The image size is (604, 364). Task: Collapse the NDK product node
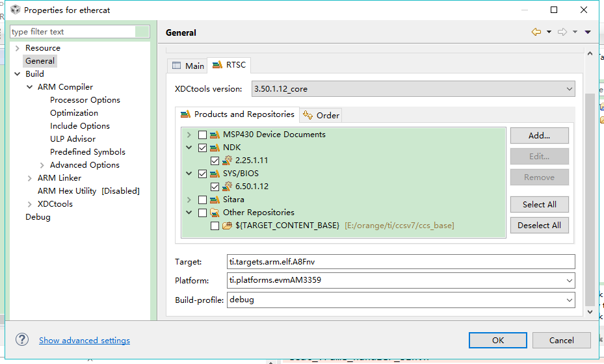coord(189,148)
